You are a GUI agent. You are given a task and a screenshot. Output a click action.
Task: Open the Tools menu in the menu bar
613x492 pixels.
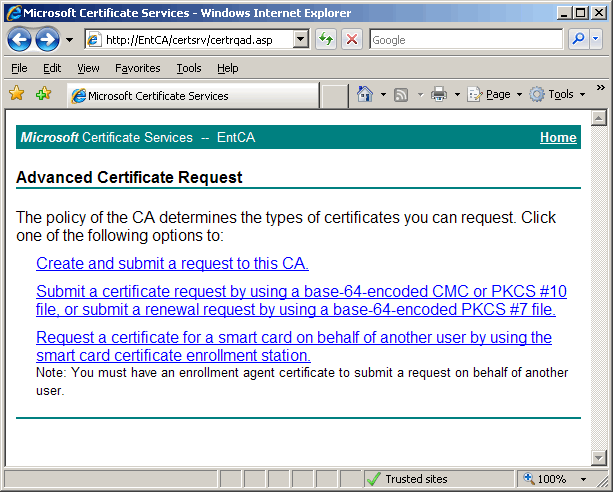189,68
